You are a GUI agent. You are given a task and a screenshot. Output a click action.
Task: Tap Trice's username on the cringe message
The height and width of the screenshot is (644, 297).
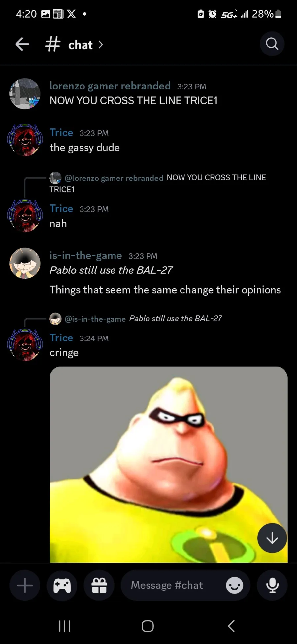[x=61, y=338]
